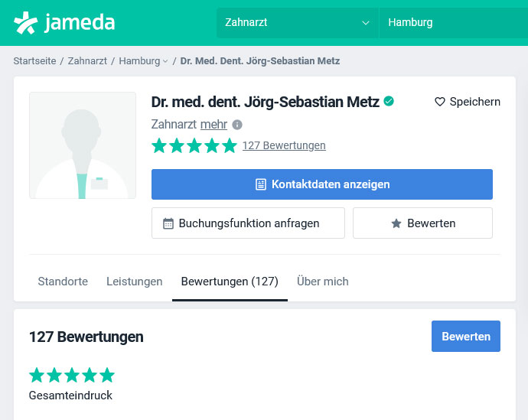Expand the Hamburg breadcrumb dropdown
Viewport: 528px width, 420px height.
click(165, 61)
